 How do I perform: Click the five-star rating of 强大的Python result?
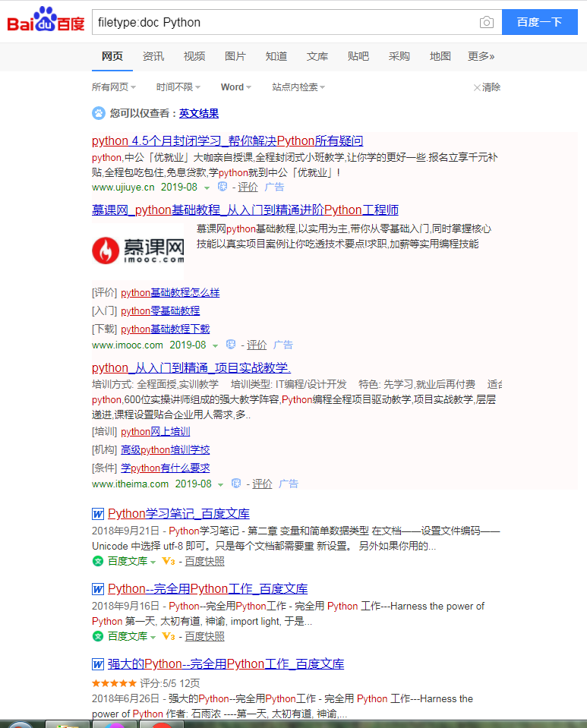[x=114, y=683]
